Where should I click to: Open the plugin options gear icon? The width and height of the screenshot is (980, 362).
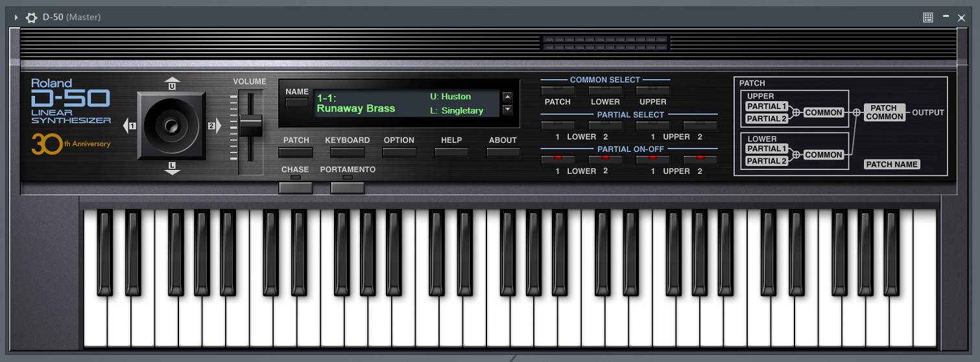(x=31, y=18)
